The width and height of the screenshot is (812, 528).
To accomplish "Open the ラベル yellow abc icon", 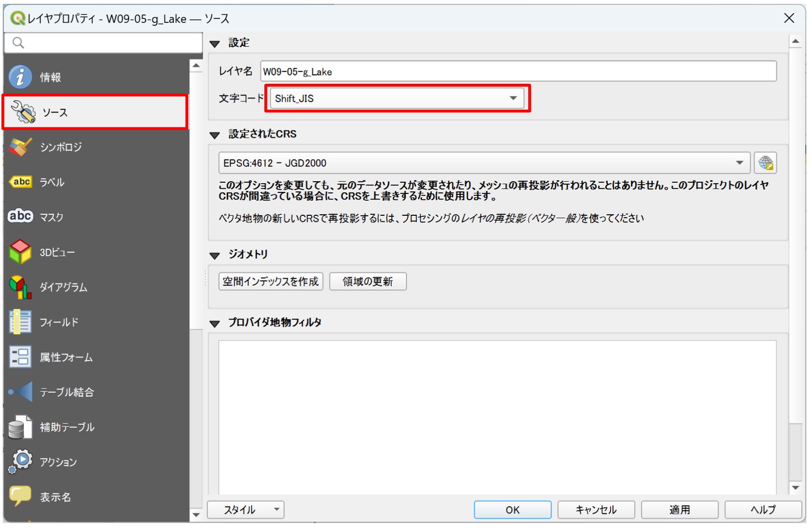I will pos(20,182).
